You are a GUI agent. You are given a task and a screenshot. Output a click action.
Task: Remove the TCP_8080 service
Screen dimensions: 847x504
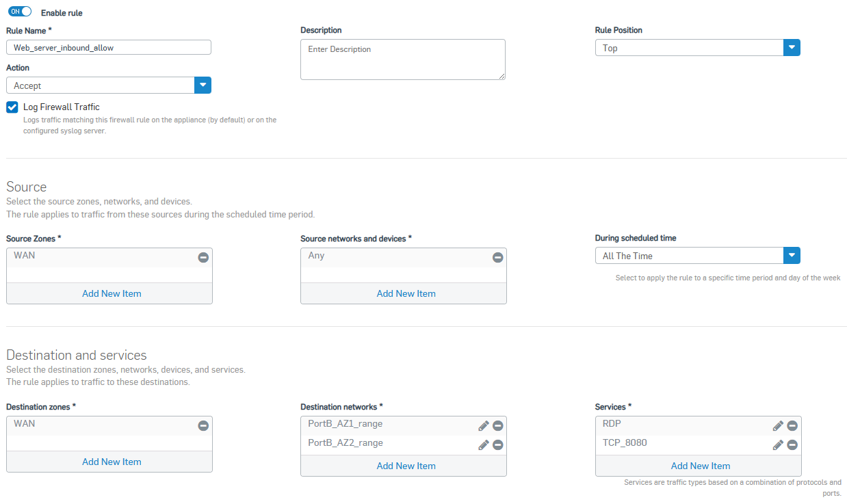click(x=792, y=445)
